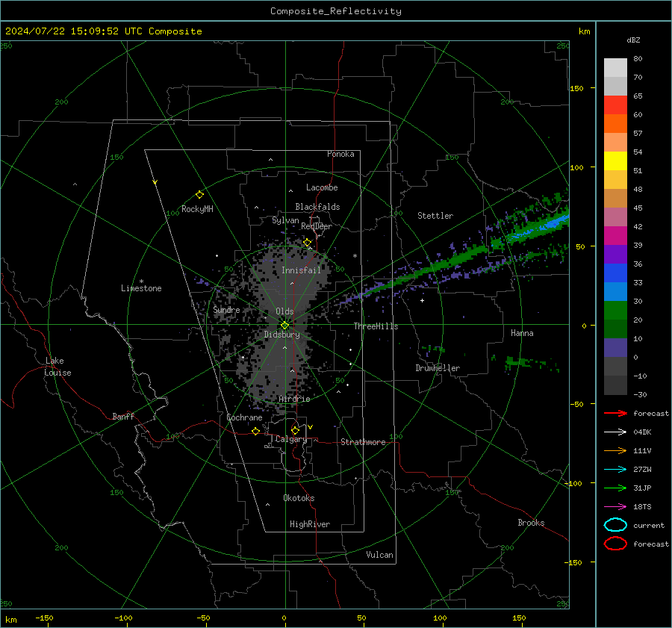Image resolution: width=672 pixels, height=628 pixels.
Task: Click the Drumheller label
Action: 438,368
